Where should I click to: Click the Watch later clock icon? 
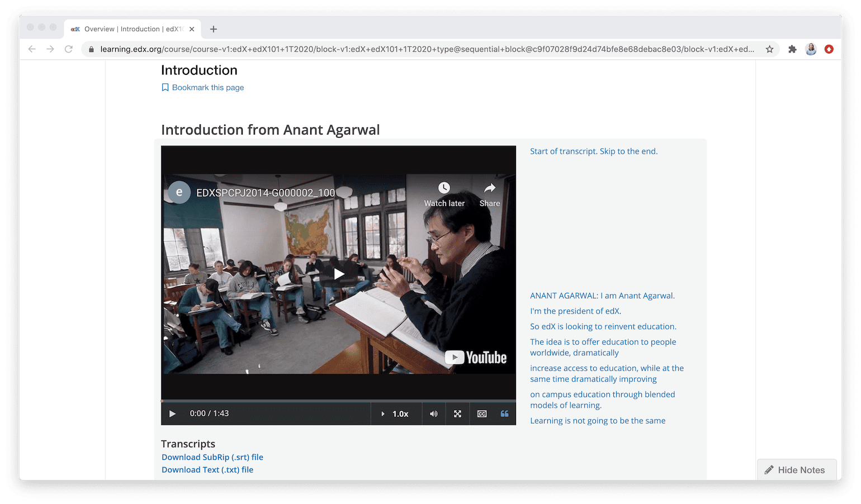[444, 188]
